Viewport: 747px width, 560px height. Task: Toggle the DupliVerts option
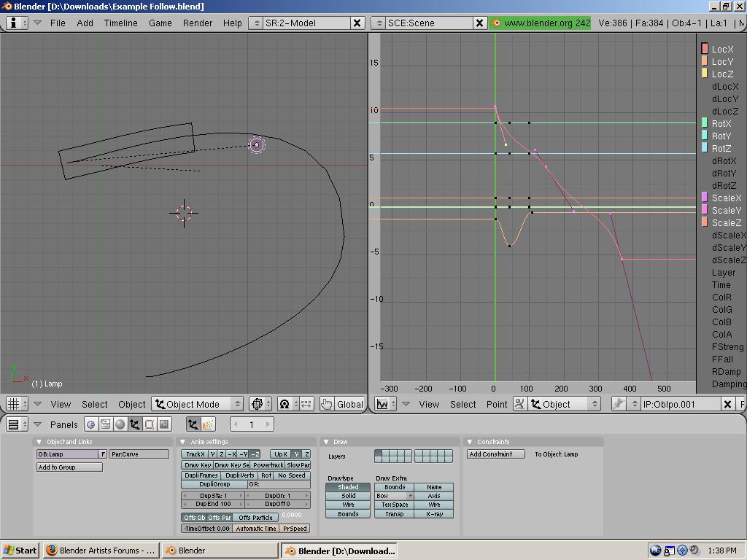(239, 475)
